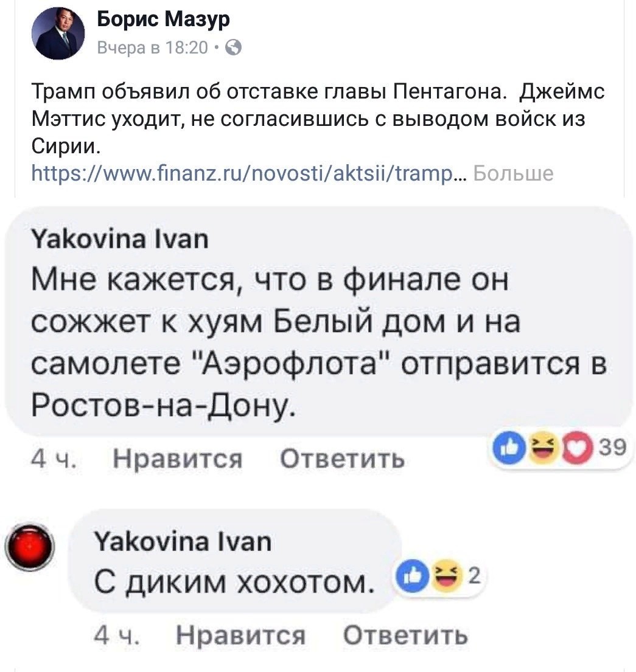636x672 pixels.
Task: Open the Борис Мазур profile name link
Action: [164, 21]
